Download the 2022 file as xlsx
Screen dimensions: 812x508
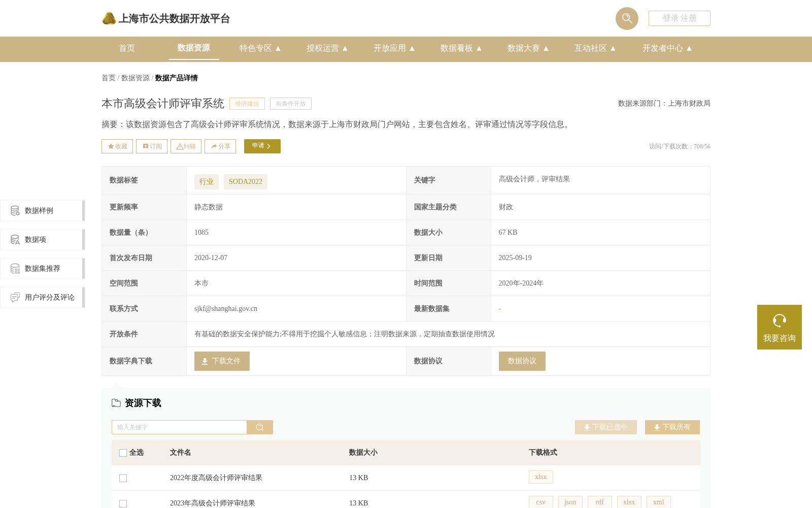[x=541, y=477]
